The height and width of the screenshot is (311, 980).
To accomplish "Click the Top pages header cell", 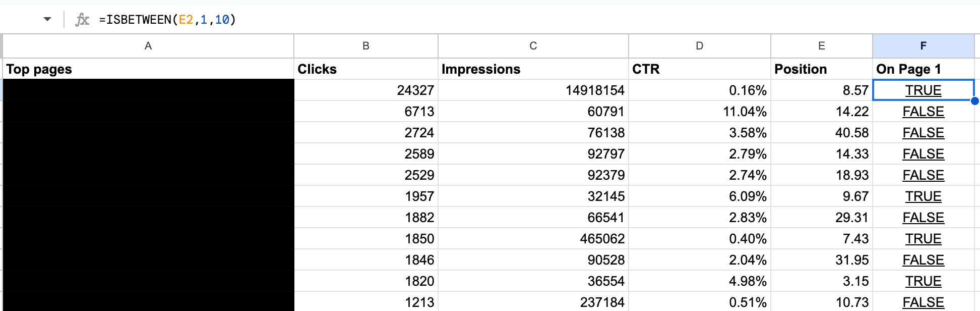I will click(x=148, y=69).
